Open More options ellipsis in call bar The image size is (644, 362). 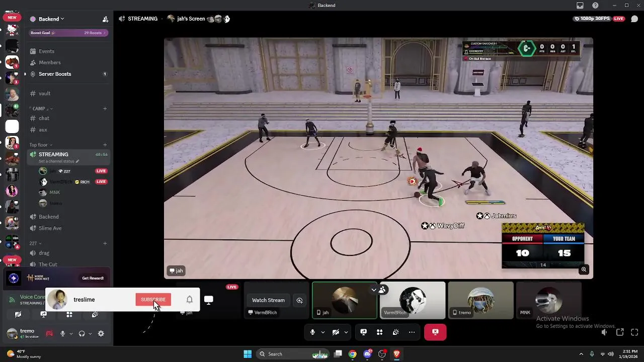(412, 332)
